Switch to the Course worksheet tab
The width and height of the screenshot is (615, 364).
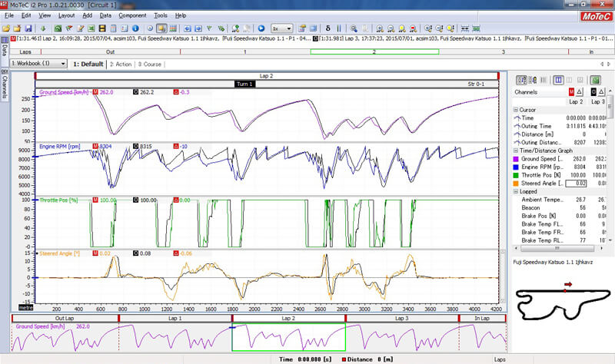[149, 65]
